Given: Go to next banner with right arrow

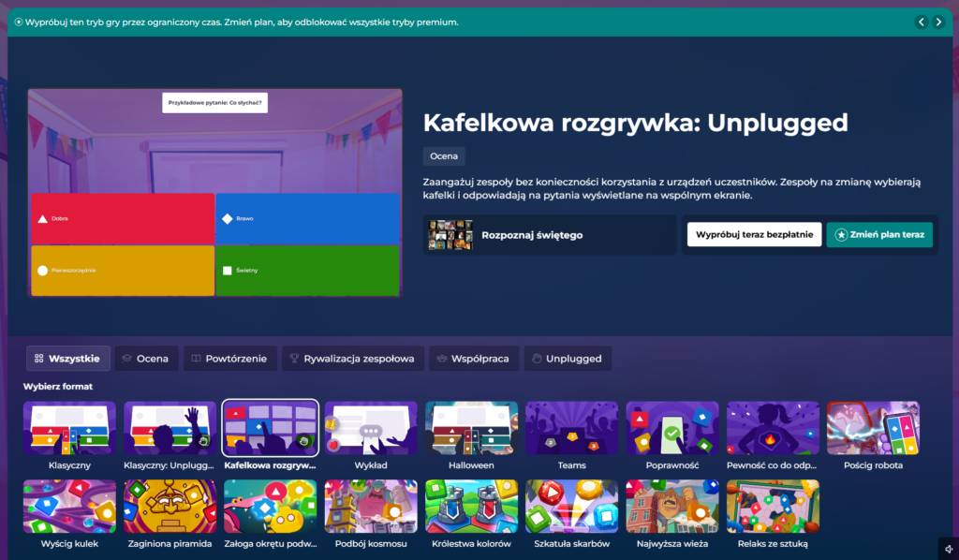Looking at the screenshot, I should (938, 22).
